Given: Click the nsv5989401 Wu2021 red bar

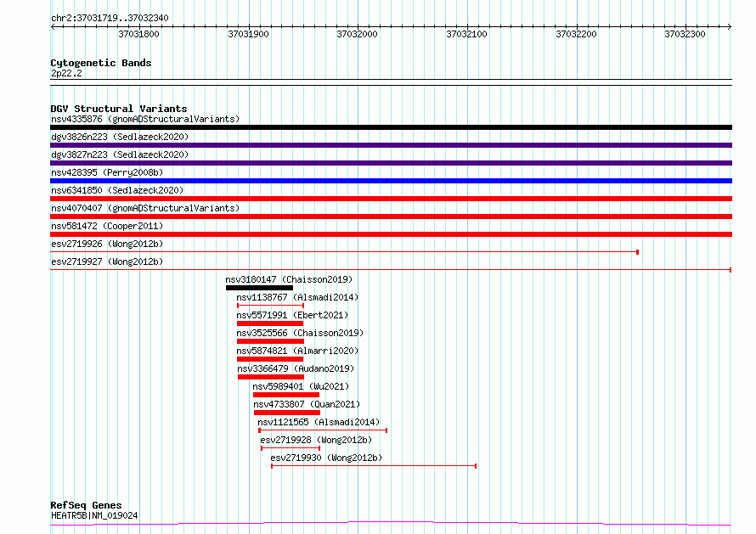Looking at the screenshot, I should pos(286,395).
